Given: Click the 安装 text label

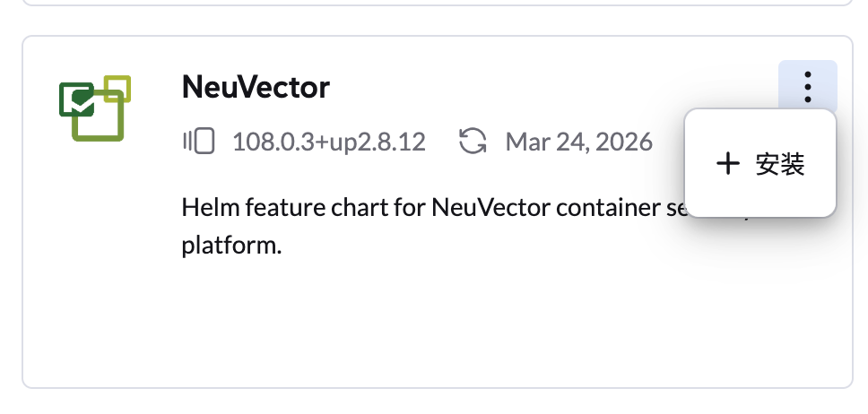Looking at the screenshot, I should pyautogui.click(x=780, y=164).
